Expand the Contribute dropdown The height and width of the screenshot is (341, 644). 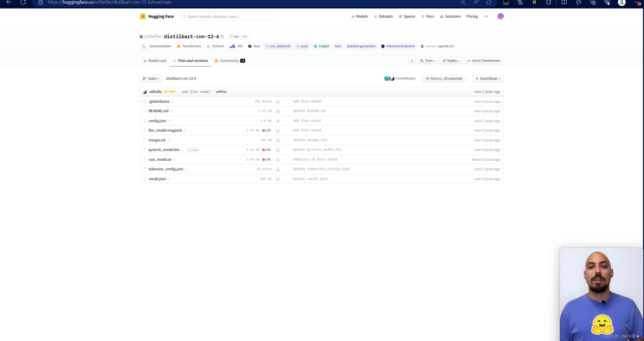coord(488,78)
